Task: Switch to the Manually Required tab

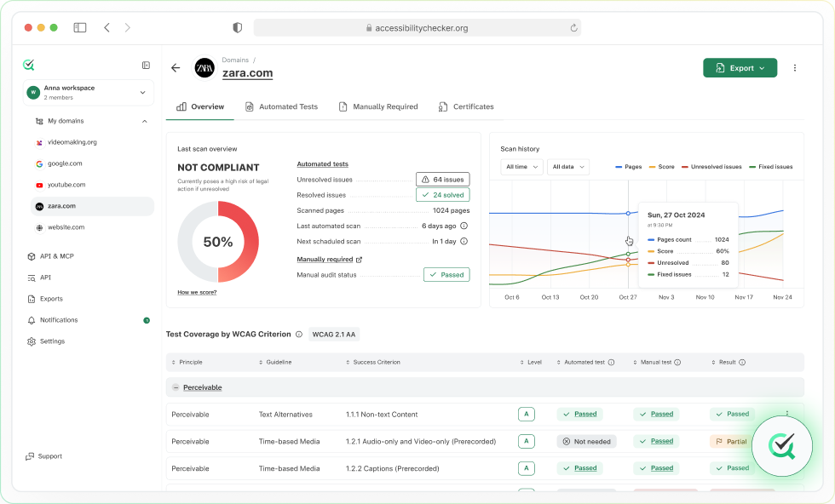Action: point(378,106)
